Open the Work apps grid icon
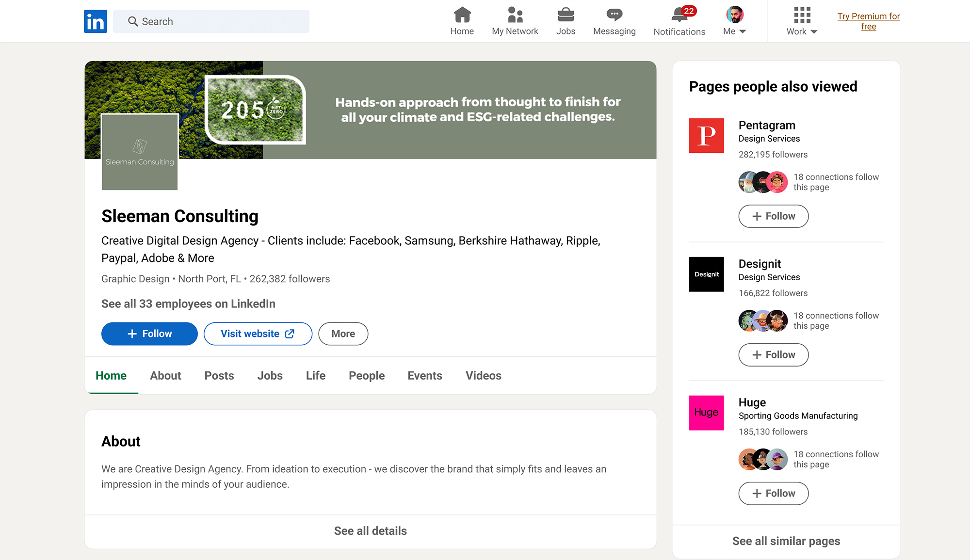Image resolution: width=970 pixels, height=560 pixels. 801,16
